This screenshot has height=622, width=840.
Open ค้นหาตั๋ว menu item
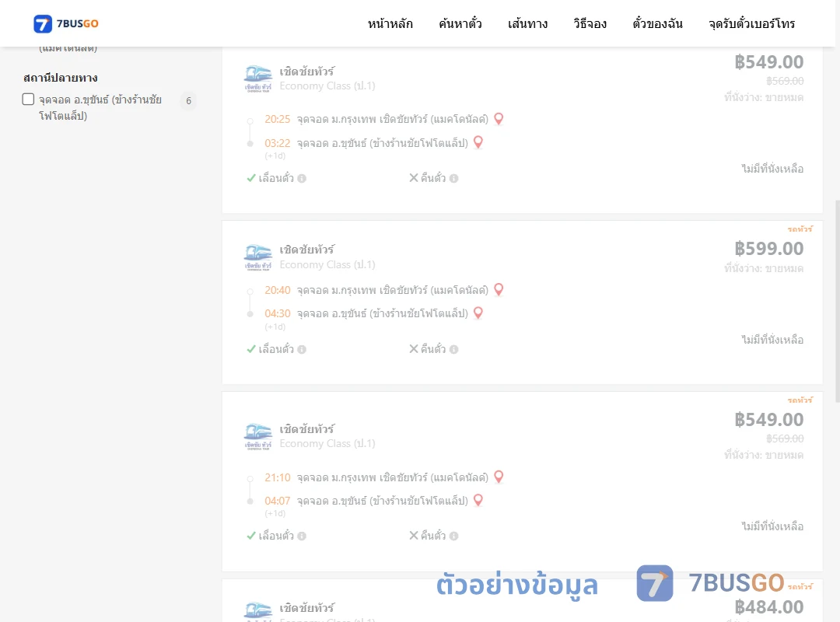click(460, 23)
